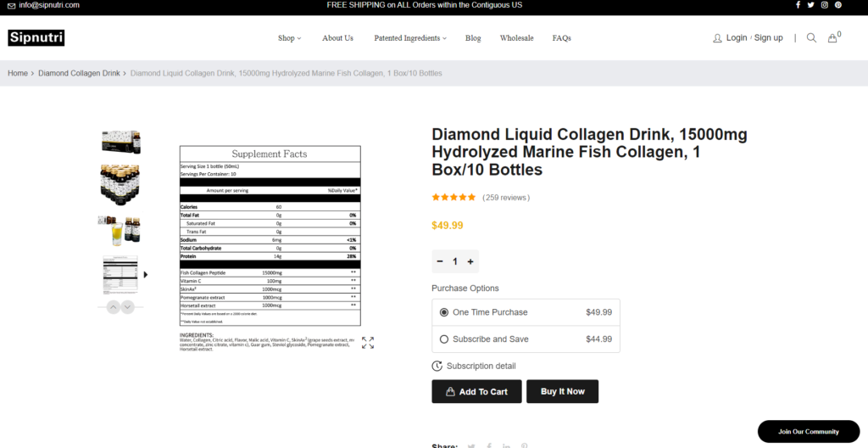Decrease quantity with minus button

point(440,261)
